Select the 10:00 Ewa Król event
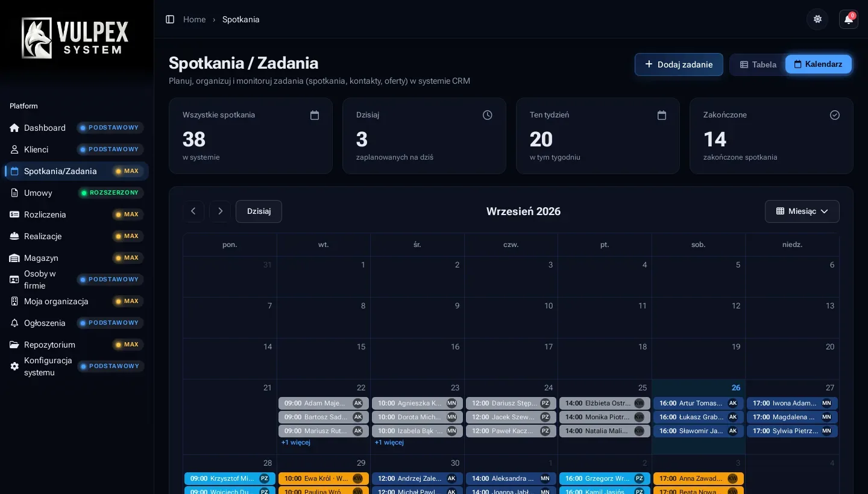The width and height of the screenshot is (868, 494). click(324, 478)
